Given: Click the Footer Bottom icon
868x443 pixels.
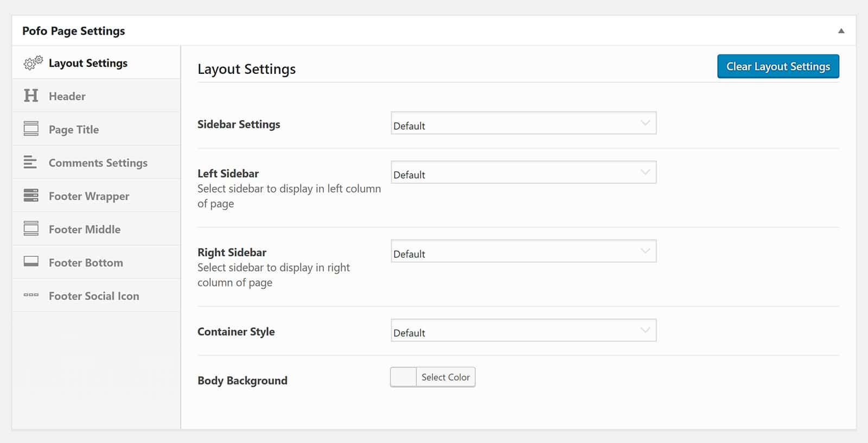Looking at the screenshot, I should click(31, 262).
